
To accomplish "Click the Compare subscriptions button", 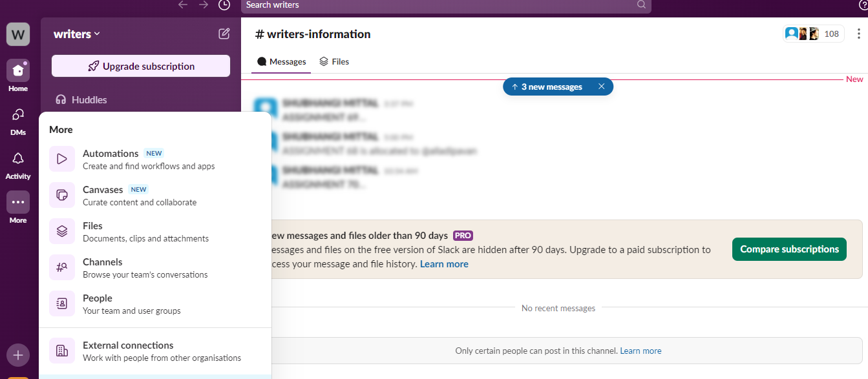I will [789, 249].
